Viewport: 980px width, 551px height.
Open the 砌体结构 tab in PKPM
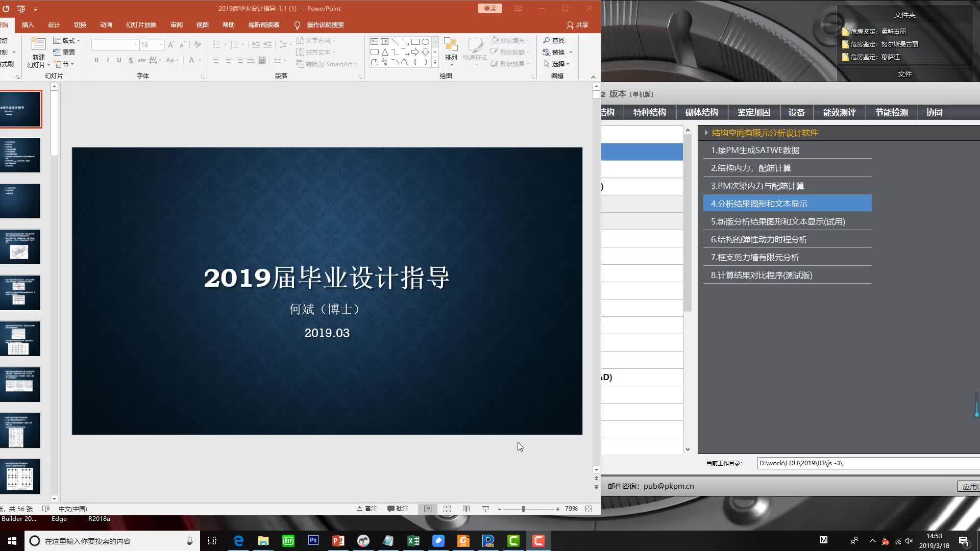tap(701, 112)
